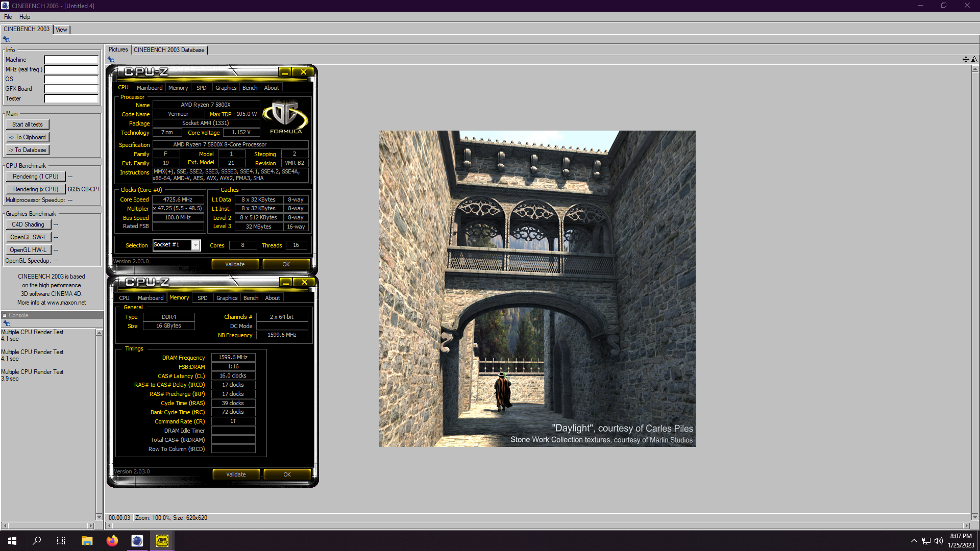The image size is (980, 551).
Task: Open File Explorer from the taskbar
Action: click(87, 541)
